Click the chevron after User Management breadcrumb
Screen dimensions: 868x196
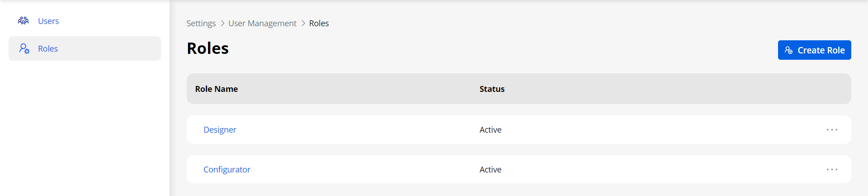(303, 23)
